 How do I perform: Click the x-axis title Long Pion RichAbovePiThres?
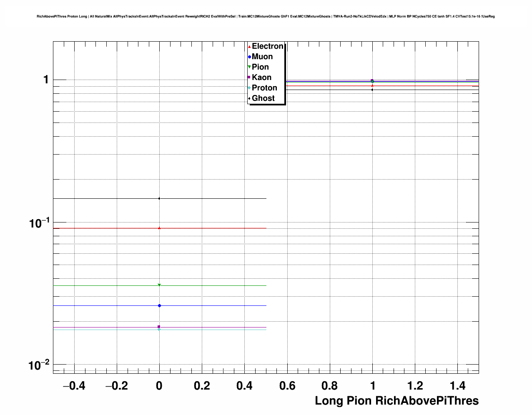[396, 401]
